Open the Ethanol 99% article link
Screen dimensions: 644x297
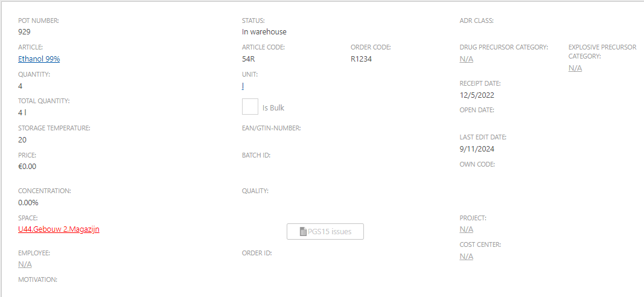[39, 59]
